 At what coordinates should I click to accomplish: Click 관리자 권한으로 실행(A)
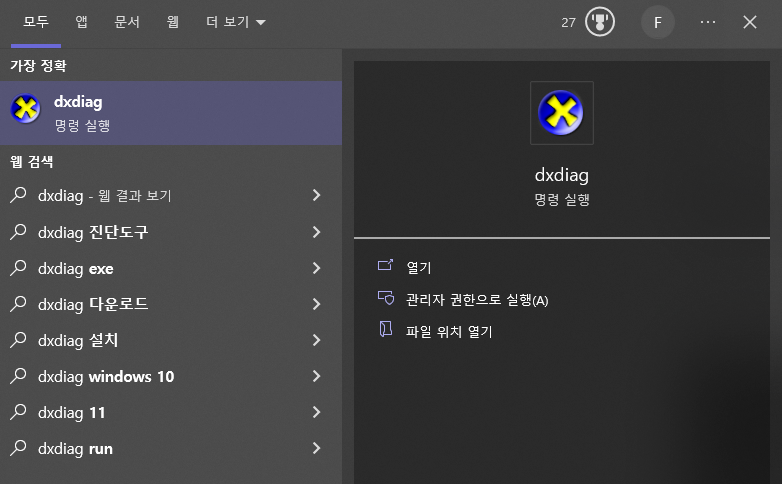477,300
